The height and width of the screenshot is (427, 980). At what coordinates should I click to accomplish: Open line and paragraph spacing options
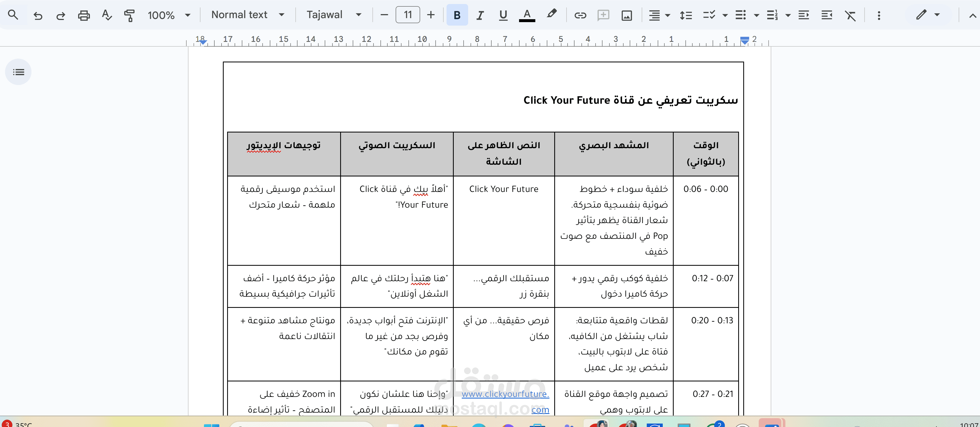[x=685, y=15]
